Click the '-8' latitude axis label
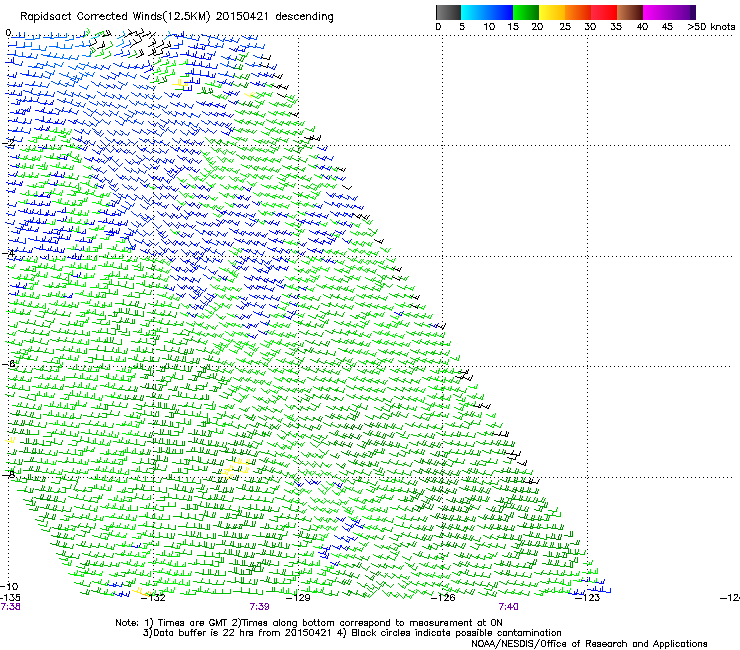The width and height of the screenshot is (740, 650). (x=8, y=474)
